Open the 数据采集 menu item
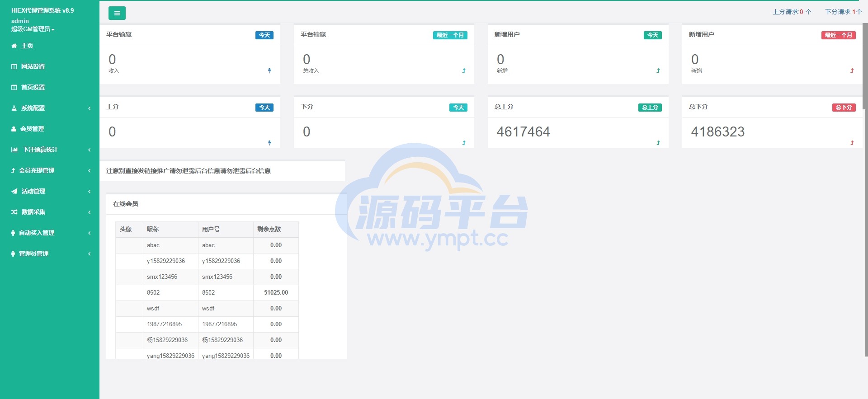Screen dimensions: 868x399 point(50,212)
